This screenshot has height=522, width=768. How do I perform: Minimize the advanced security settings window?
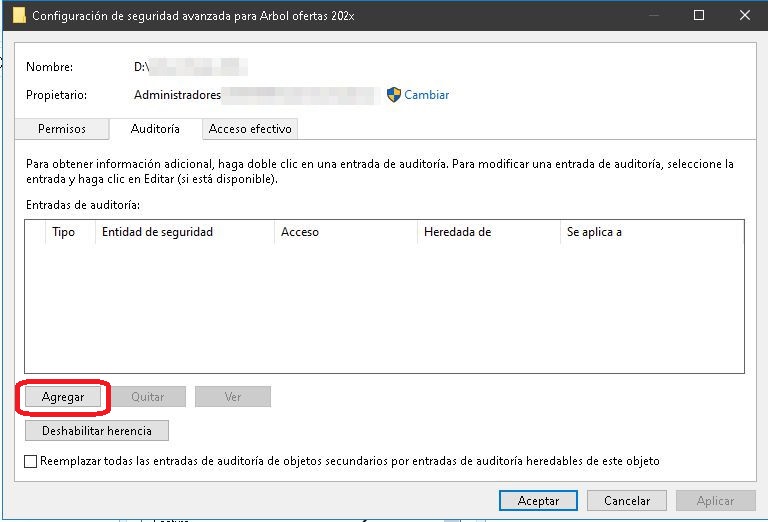click(x=655, y=16)
